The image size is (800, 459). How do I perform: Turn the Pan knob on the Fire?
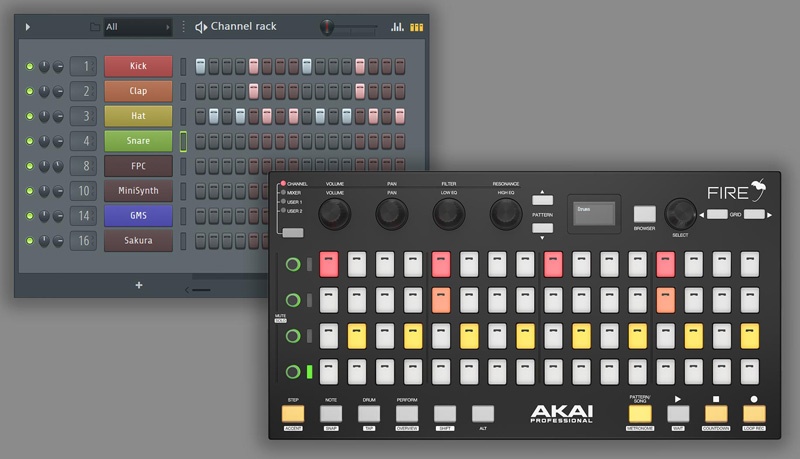click(x=392, y=214)
